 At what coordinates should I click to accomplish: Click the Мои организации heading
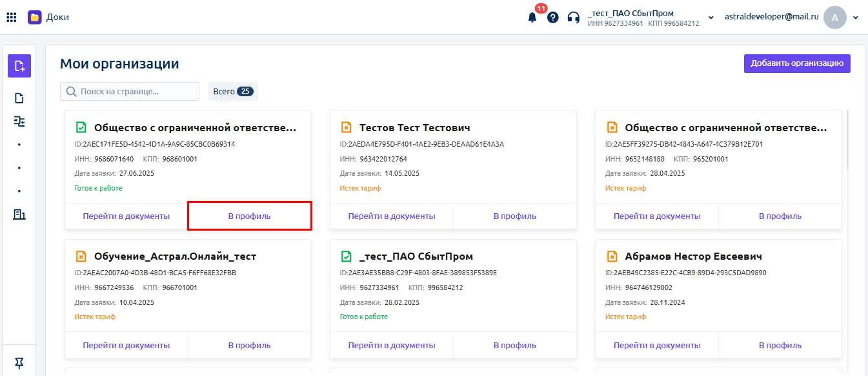point(119,64)
